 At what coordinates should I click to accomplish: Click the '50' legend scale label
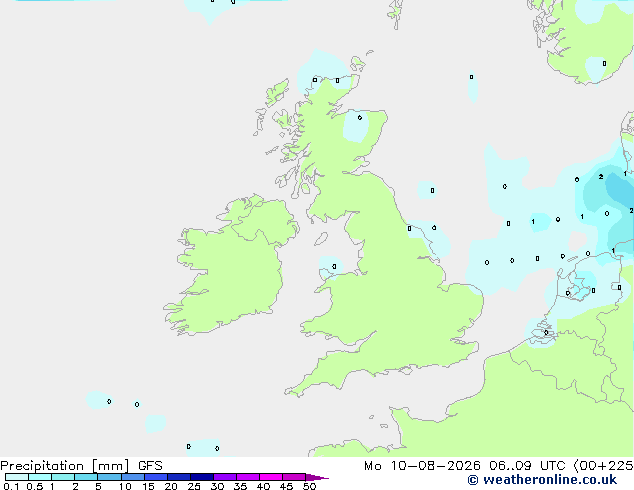tap(309, 486)
